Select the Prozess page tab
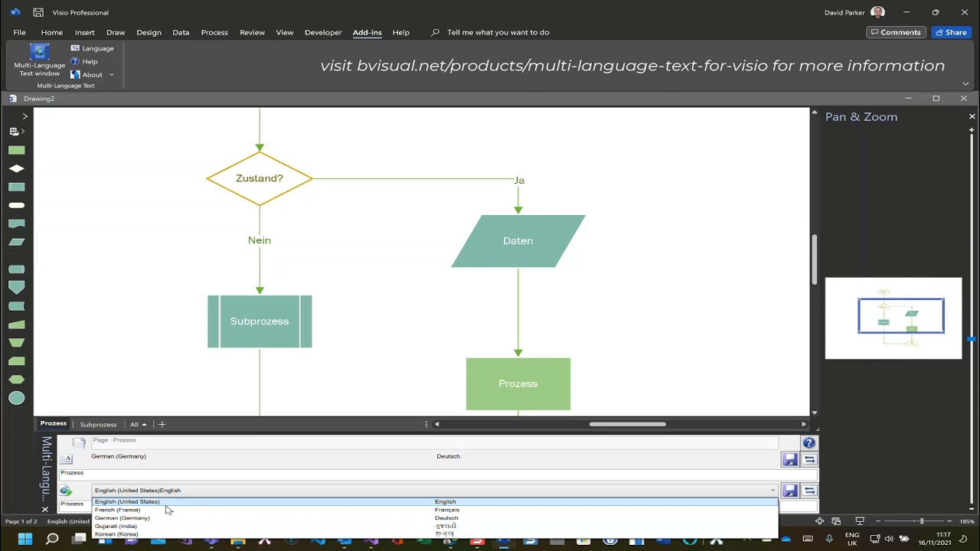 tap(54, 424)
